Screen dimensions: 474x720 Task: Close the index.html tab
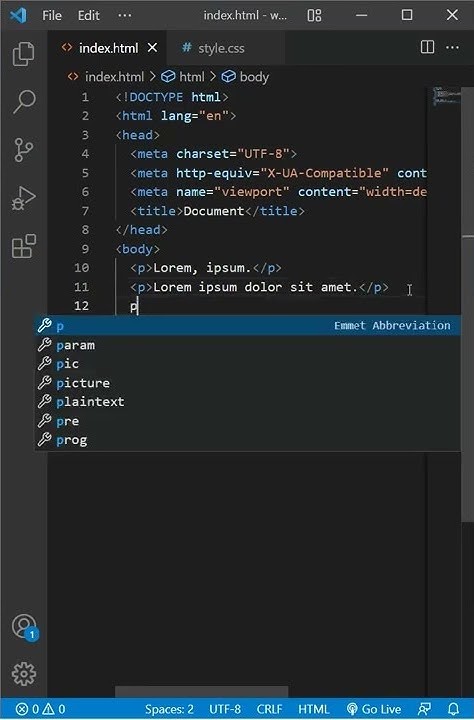click(x=152, y=48)
